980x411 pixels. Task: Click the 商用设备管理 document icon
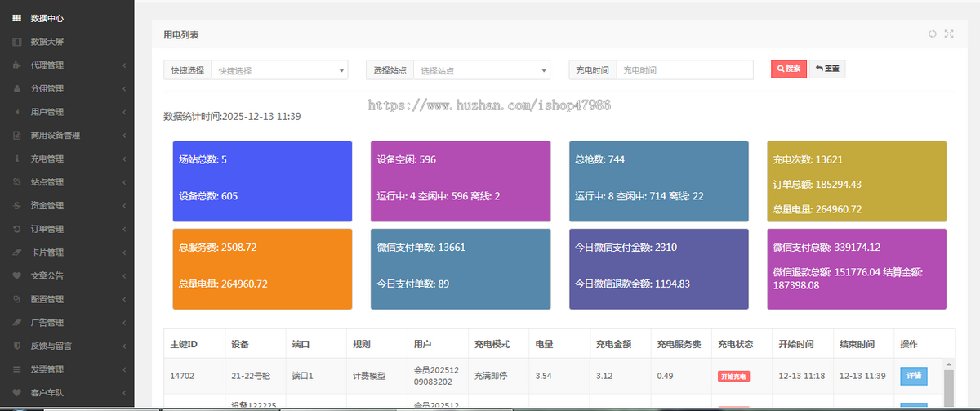[17, 135]
